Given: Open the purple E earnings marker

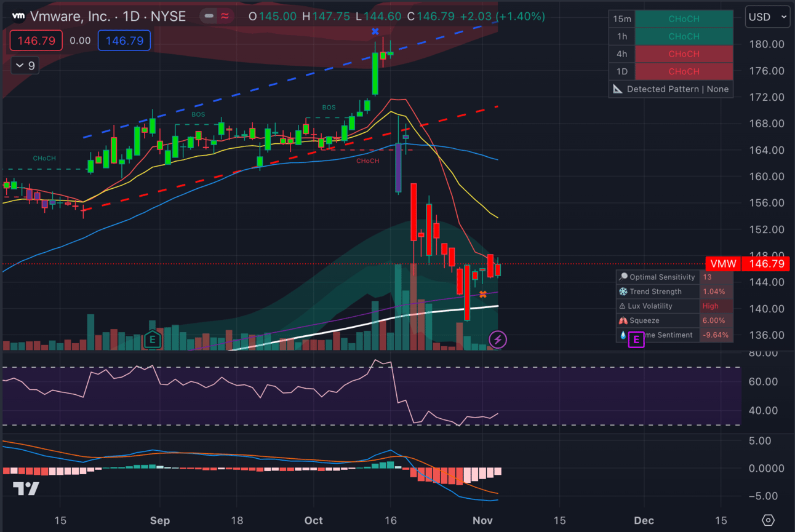Looking at the screenshot, I should (636, 339).
